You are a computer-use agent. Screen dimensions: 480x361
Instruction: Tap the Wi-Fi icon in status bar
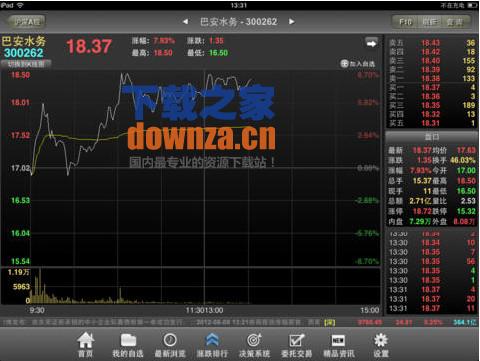pos(20,5)
